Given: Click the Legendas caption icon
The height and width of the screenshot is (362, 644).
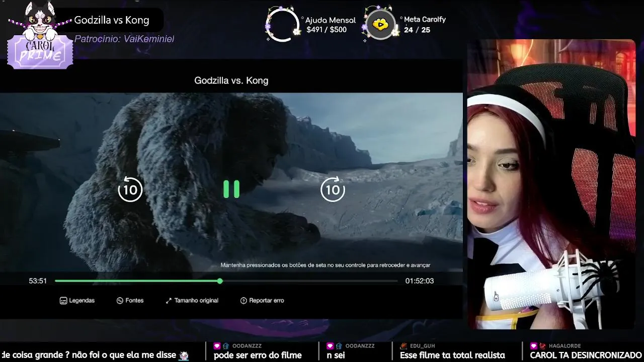Looking at the screenshot, I should [63, 301].
